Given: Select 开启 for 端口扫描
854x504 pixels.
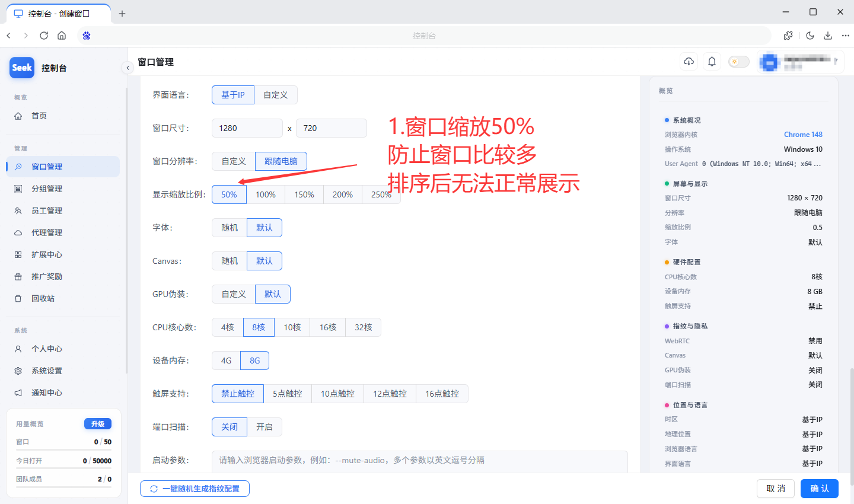Looking at the screenshot, I should tap(265, 427).
